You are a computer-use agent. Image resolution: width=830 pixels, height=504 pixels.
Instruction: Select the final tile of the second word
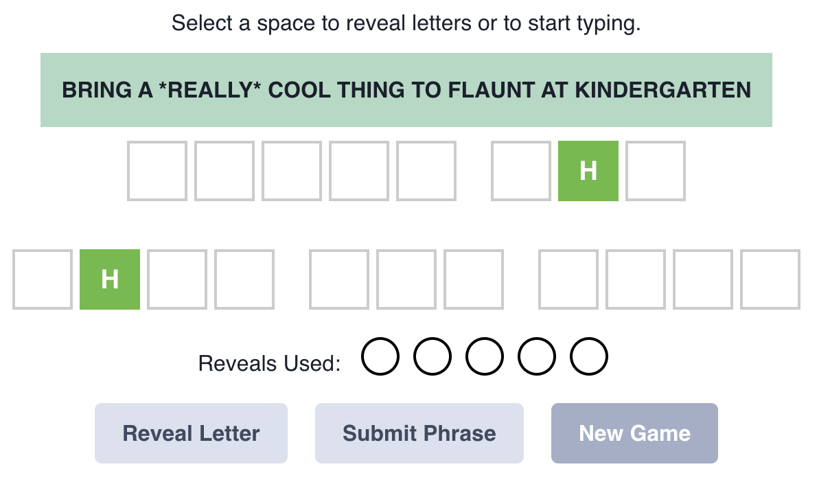click(656, 170)
